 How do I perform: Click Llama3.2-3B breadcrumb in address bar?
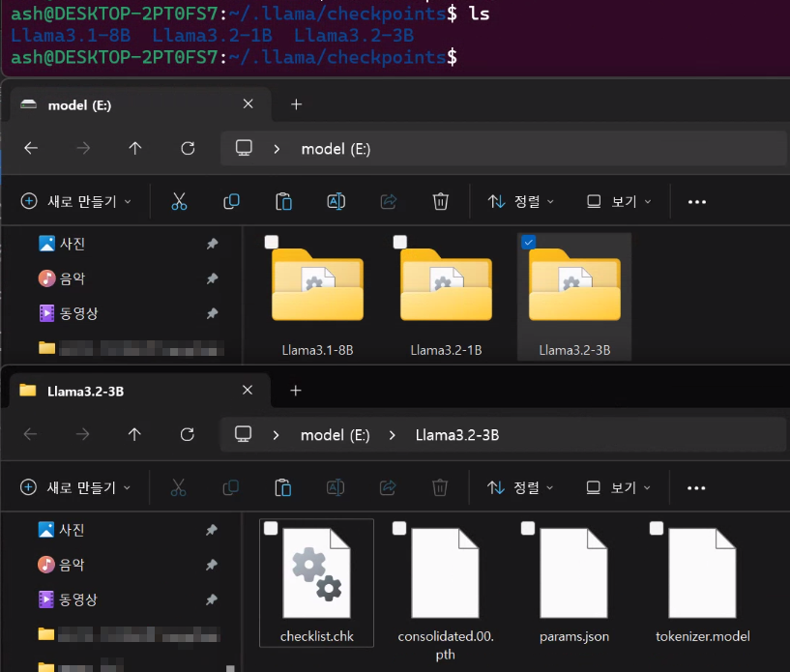click(x=457, y=435)
